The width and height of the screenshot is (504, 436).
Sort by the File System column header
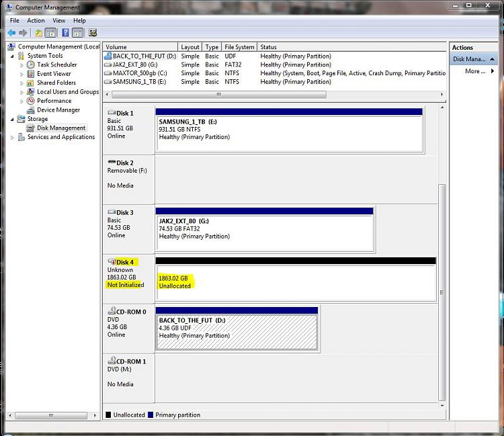tap(239, 47)
